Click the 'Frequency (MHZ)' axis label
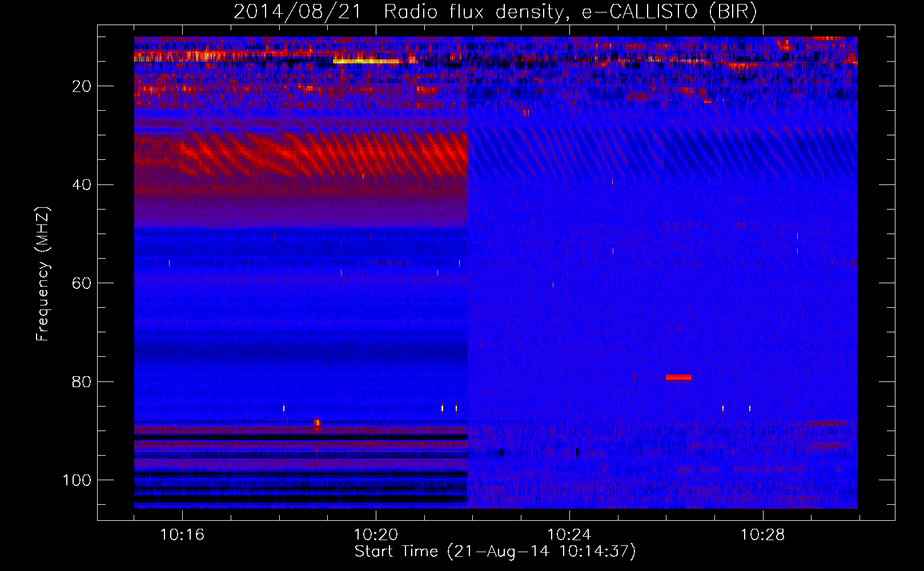The height and width of the screenshot is (571, 924). click(43, 274)
